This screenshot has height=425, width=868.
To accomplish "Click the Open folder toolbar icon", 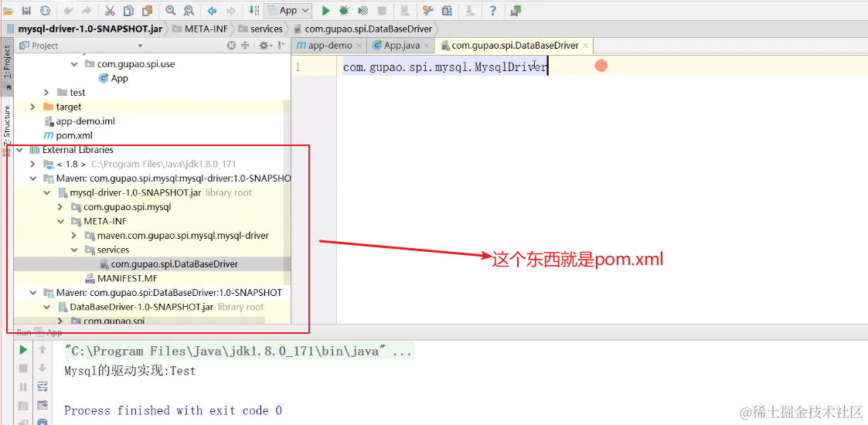I will [x=8, y=10].
